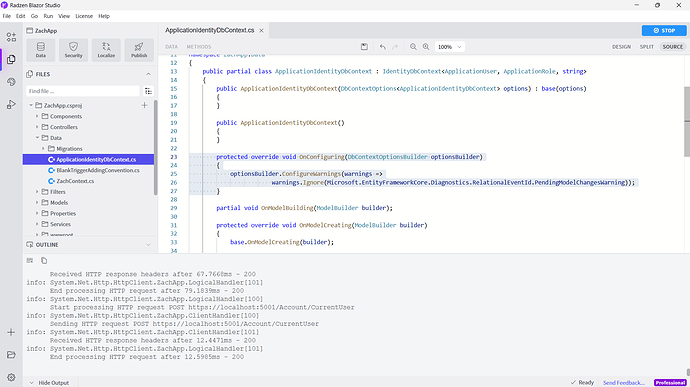Close the ApplicationIdentityDbContext.cs tab
Screen dimensions: 690x387
pos(261,30)
